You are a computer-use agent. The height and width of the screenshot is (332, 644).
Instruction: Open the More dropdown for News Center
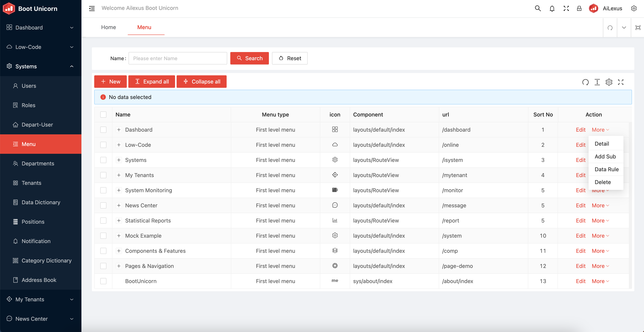[x=600, y=206]
